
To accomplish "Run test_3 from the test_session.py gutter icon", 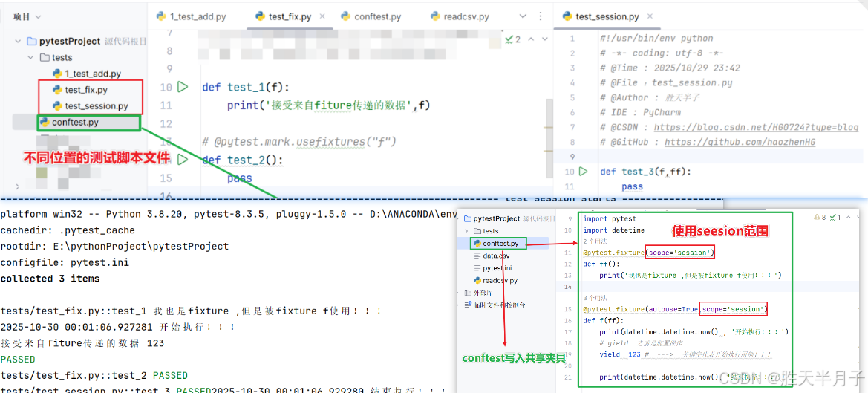I will click(x=583, y=172).
